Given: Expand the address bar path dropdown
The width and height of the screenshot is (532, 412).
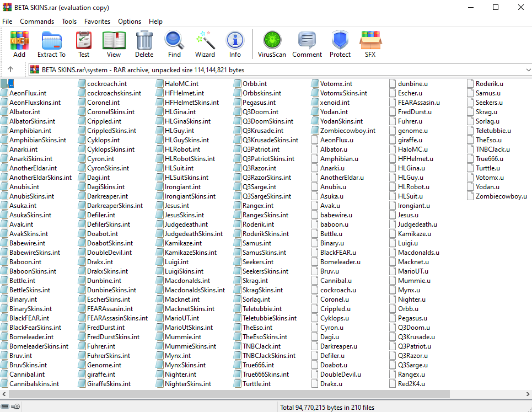Looking at the screenshot, I should tap(528, 70).
